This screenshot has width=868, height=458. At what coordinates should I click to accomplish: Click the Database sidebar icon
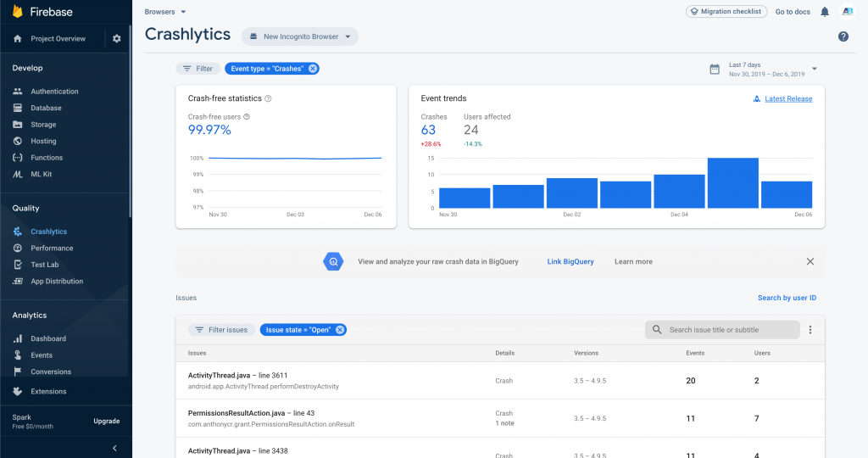[18, 108]
